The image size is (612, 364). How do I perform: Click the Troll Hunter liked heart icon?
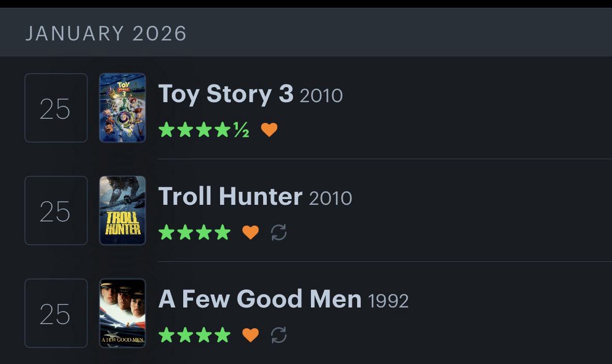tap(250, 232)
